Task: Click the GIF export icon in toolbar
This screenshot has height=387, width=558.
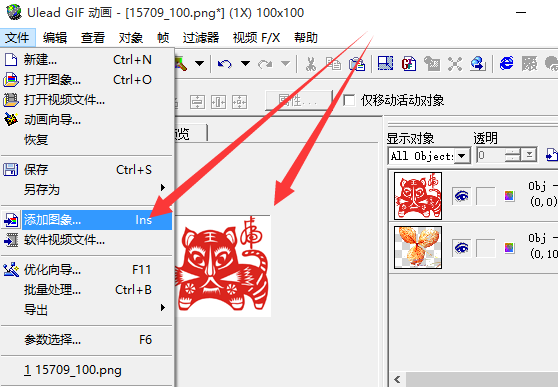Action: (409, 64)
